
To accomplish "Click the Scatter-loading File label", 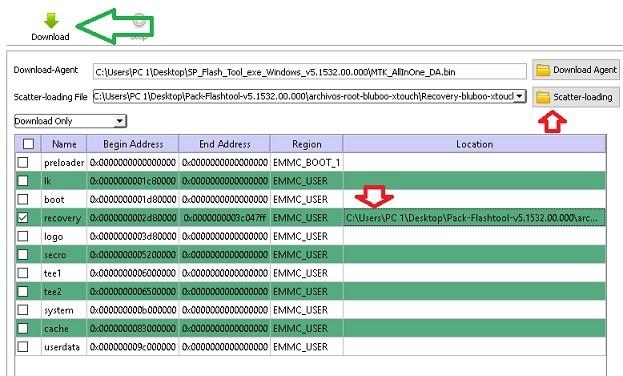I will [50, 97].
